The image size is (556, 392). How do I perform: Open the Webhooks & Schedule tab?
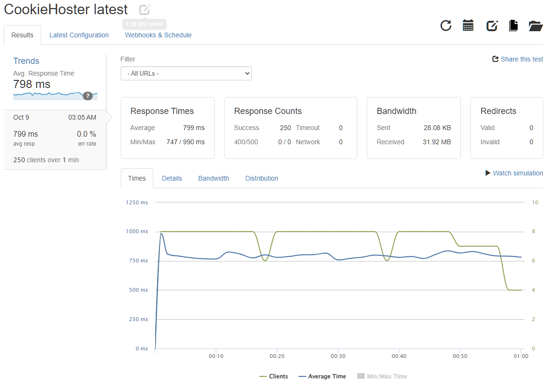pyautogui.click(x=158, y=35)
